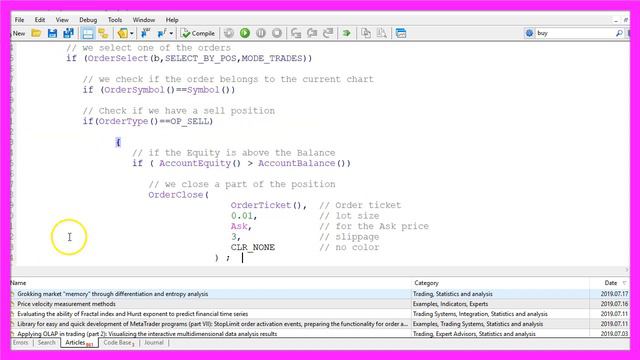This screenshot has height=360, width=640.
Task: Select the Articles tab
Action: pos(79,343)
